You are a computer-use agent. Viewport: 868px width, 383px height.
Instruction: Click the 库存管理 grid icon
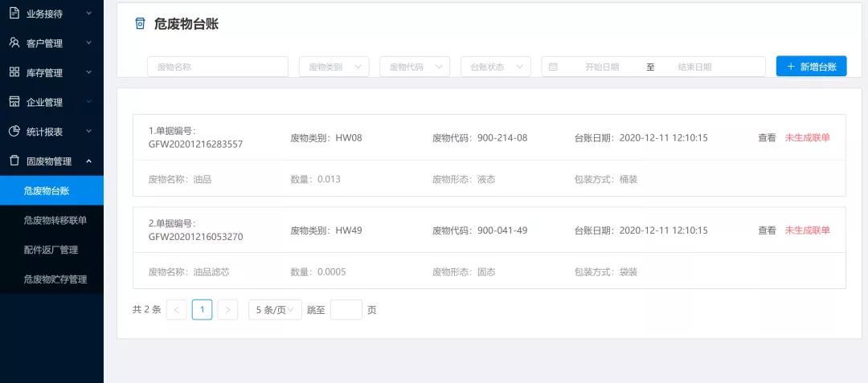[14, 72]
